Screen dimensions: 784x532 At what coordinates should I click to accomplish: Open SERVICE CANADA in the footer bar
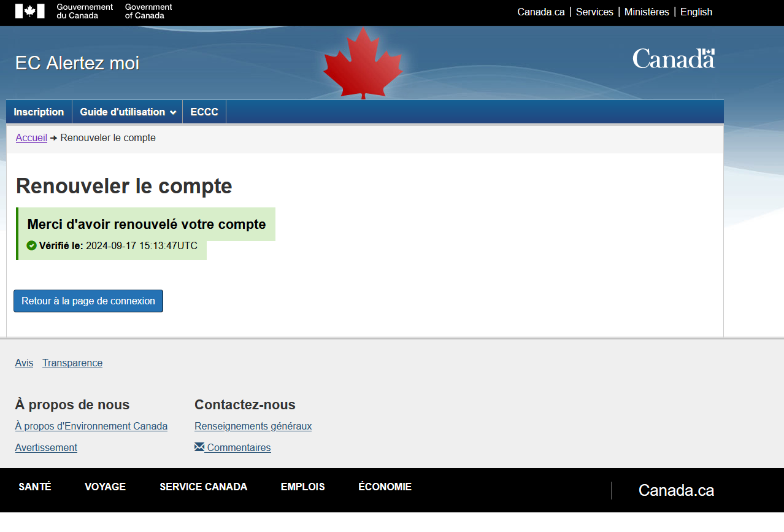point(203,487)
